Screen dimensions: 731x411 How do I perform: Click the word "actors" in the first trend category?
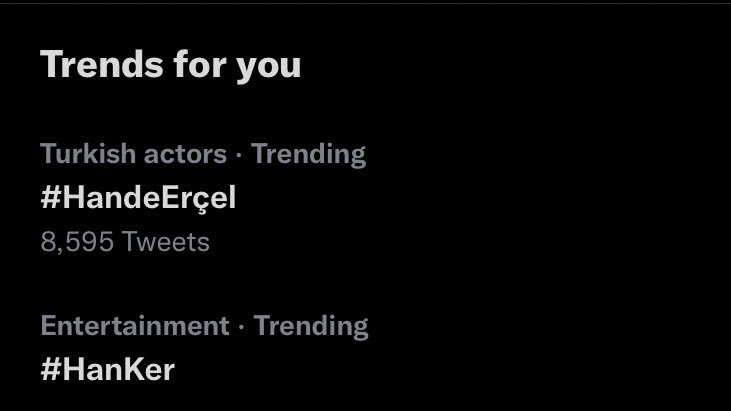point(185,154)
